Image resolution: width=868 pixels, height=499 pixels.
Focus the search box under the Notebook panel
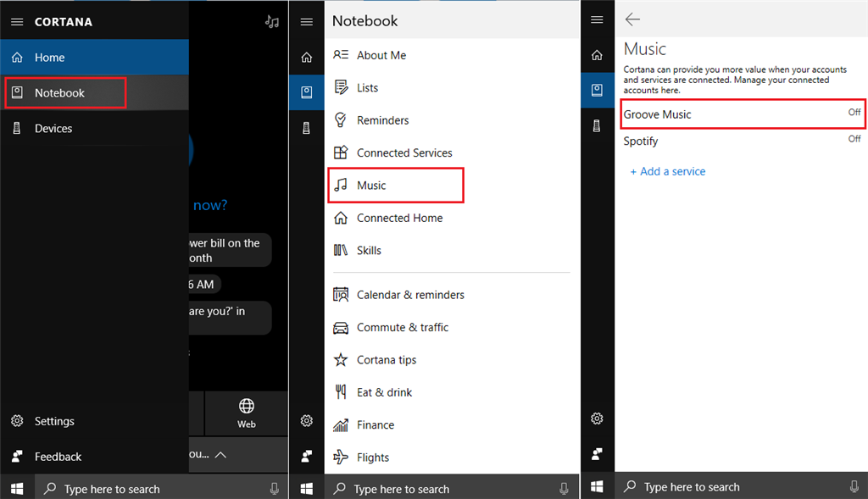click(452, 489)
